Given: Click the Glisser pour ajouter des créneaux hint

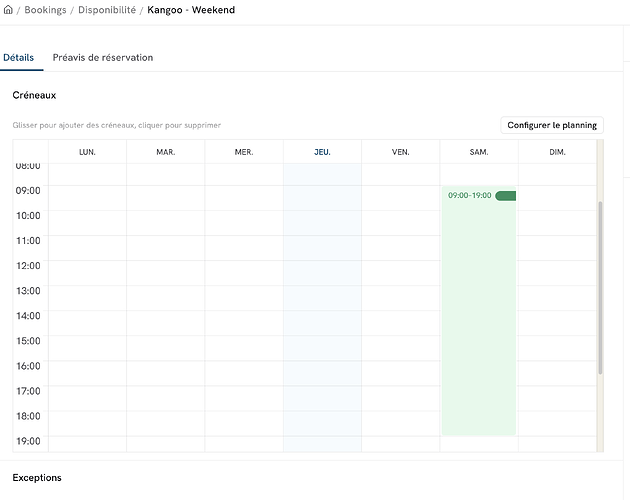Looking at the screenshot, I should coord(117,125).
